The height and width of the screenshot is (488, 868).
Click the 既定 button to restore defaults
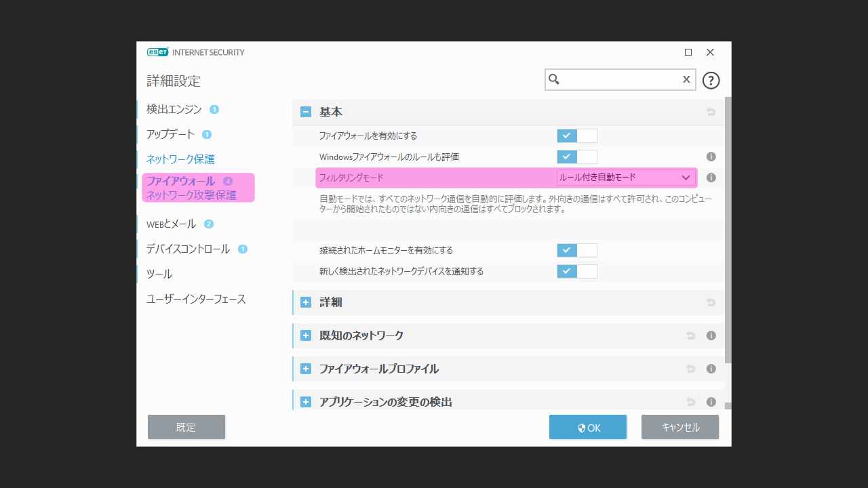tap(186, 427)
